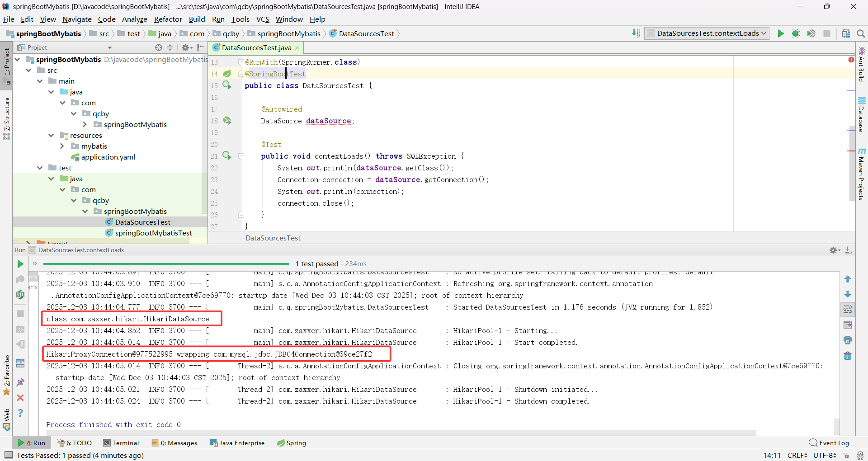
Task: Toggle tool window quick access button in status bar
Action: (9, 455)
